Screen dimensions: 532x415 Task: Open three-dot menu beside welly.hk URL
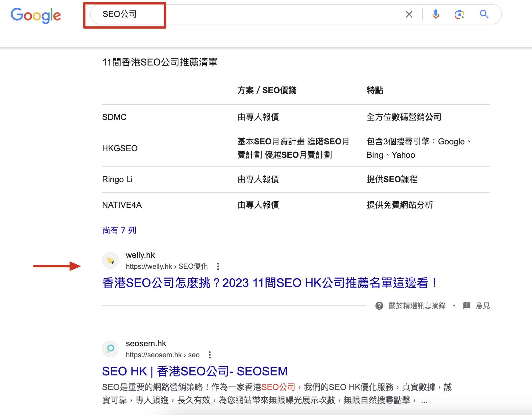pos(218,266)
